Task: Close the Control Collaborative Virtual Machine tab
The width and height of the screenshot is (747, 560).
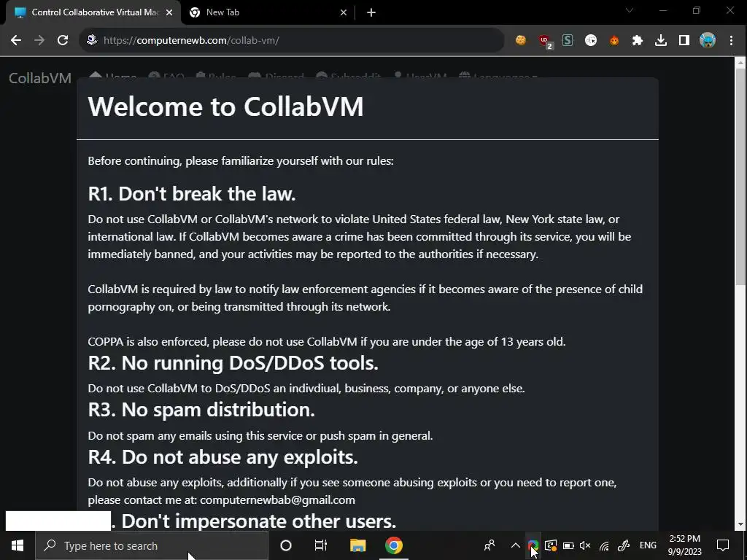Action: click(x=169, y=13)
